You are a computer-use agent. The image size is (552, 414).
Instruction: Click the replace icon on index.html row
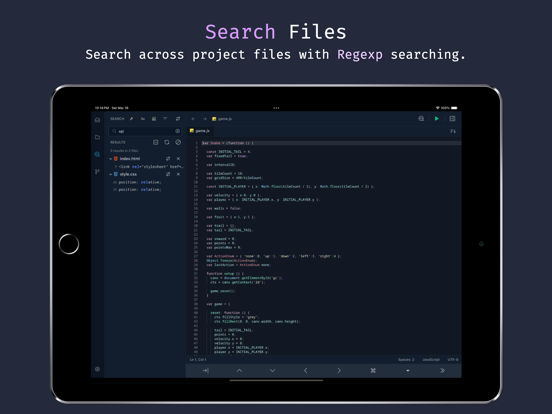pyautogui.click(x=168, y=159)
